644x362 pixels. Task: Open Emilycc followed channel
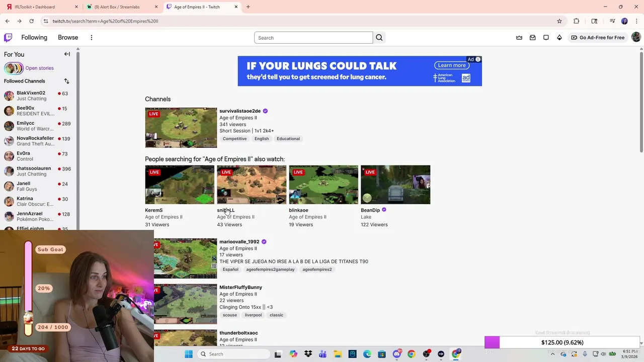click(x=38, y=126)
